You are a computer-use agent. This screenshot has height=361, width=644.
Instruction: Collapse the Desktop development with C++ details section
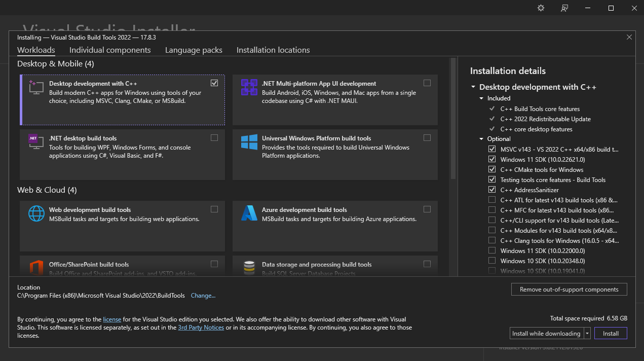tap(473, 87)
